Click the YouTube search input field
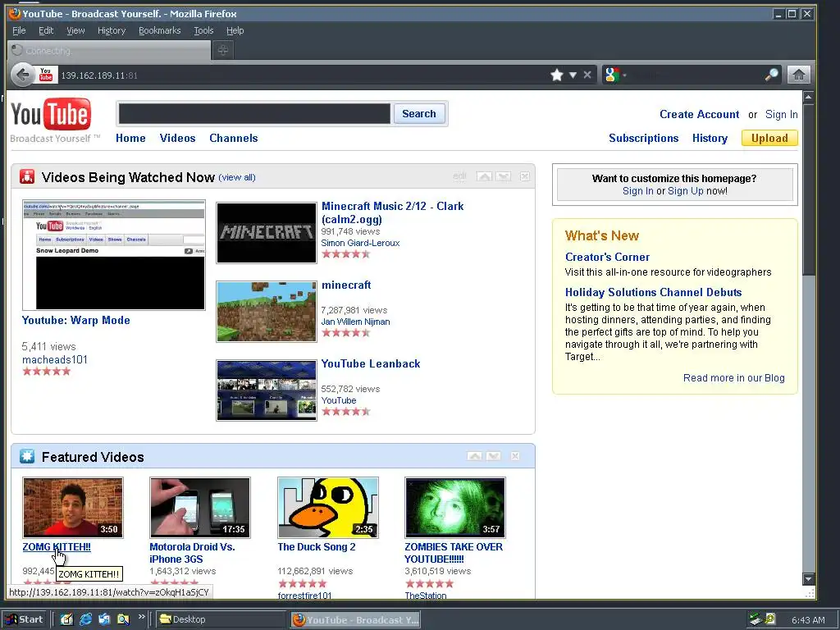Screen dimensions: 840x630 coord(254,113)
